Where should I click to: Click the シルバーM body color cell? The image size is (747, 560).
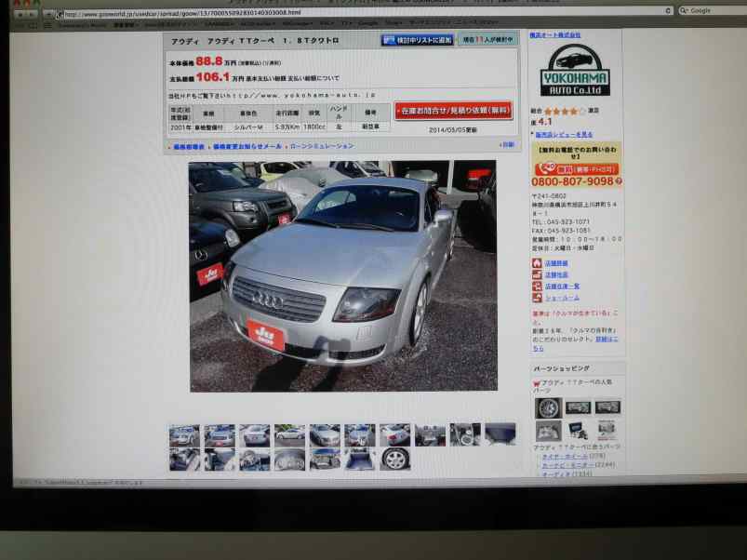pos(248,127)
